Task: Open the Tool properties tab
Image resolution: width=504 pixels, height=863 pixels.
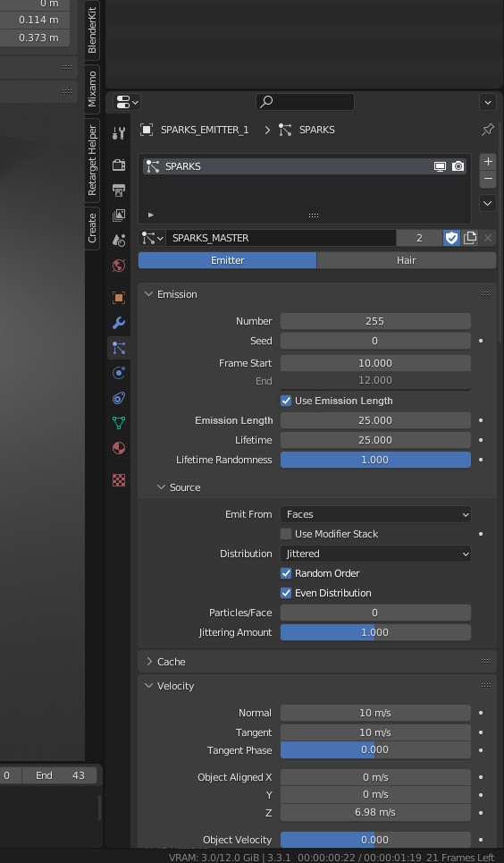Action: pyautogui.click(x=119, y=132)
